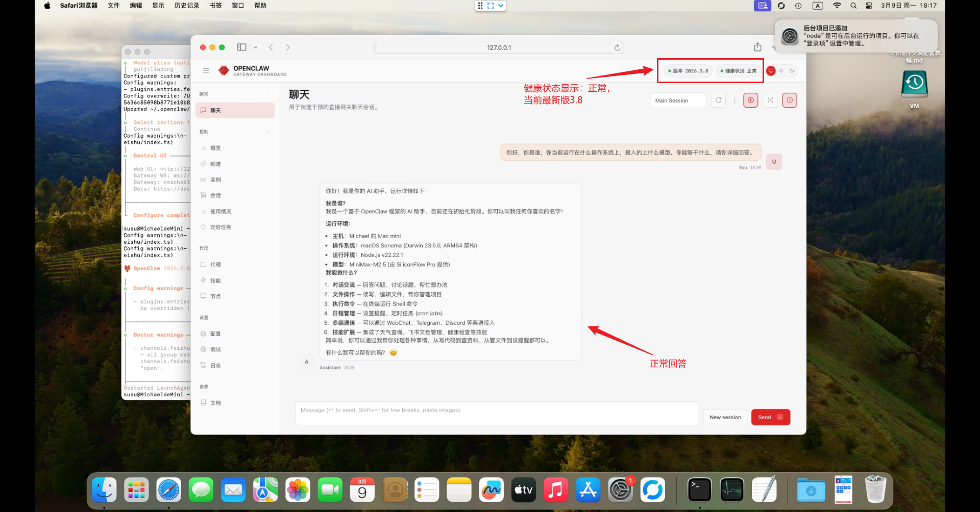Open 实例 instances in the sidebar
The image size is (980, 512).
(x=235, y=180)
